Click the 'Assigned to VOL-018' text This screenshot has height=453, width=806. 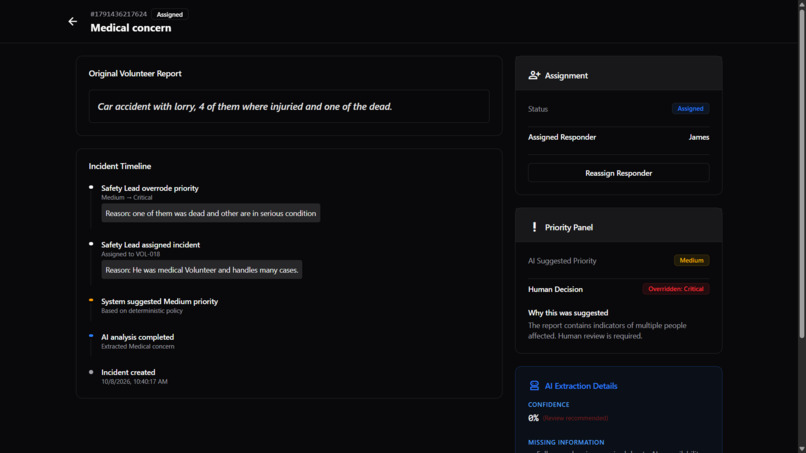131,254
